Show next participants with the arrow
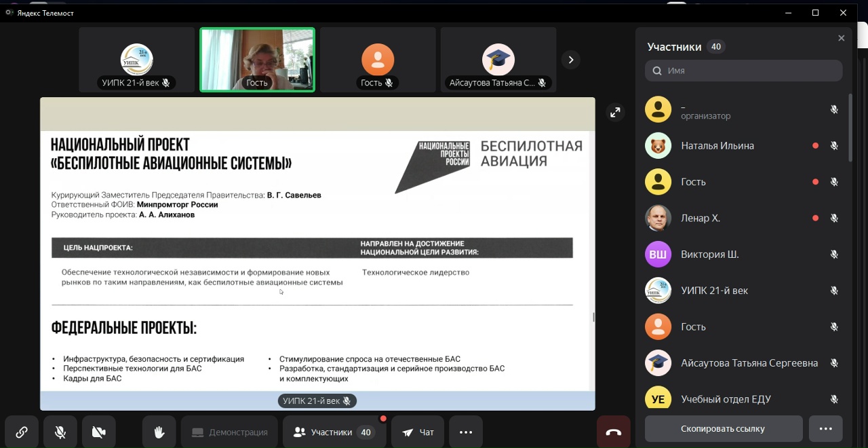This screenshot has width=868, height=448. (x=571, y=60)
